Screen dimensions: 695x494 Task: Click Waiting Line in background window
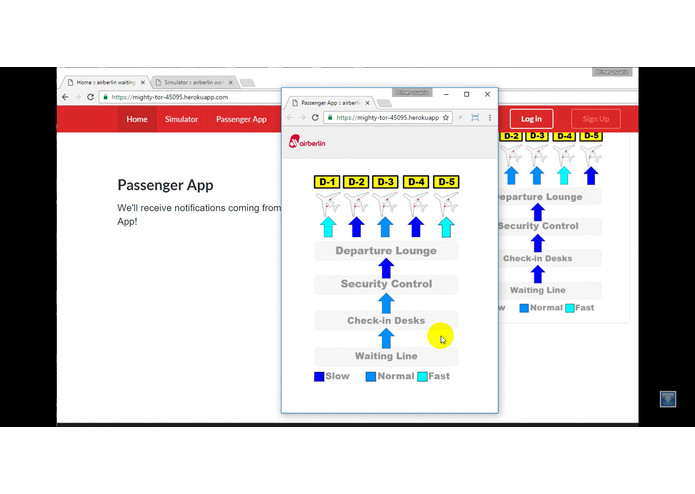coord(550,290)
